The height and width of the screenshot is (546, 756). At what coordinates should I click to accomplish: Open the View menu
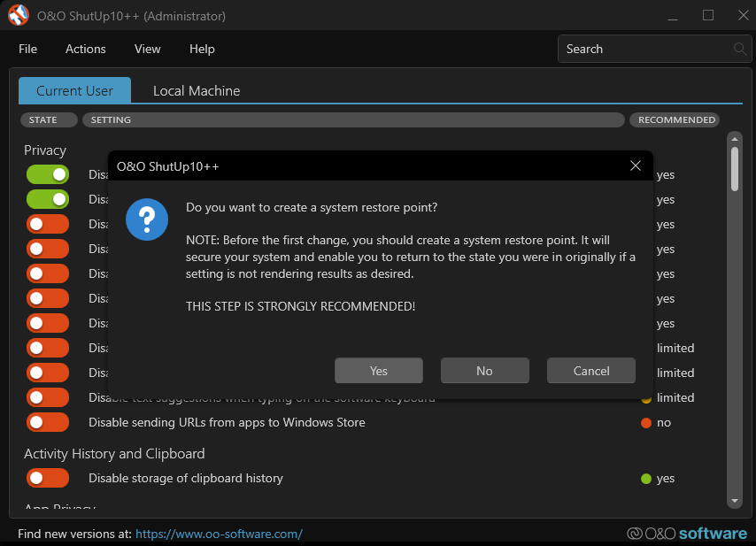(x=147, y=49)
